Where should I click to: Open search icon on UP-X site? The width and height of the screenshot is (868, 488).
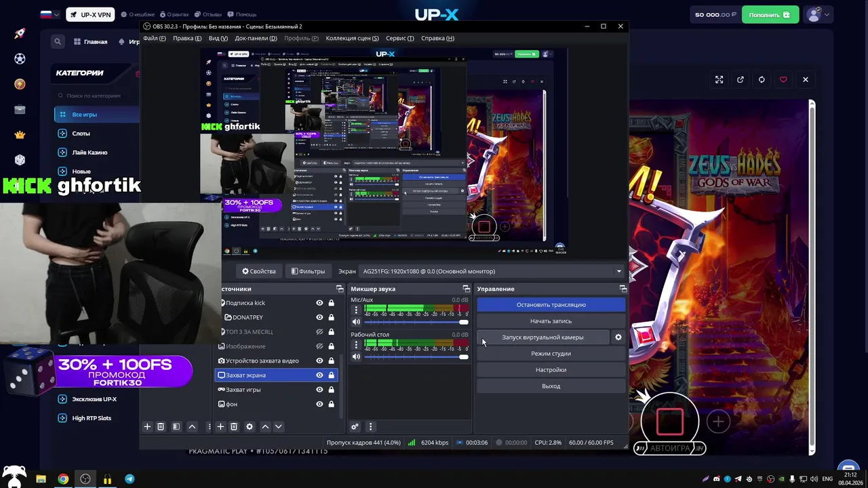point(58,41)
